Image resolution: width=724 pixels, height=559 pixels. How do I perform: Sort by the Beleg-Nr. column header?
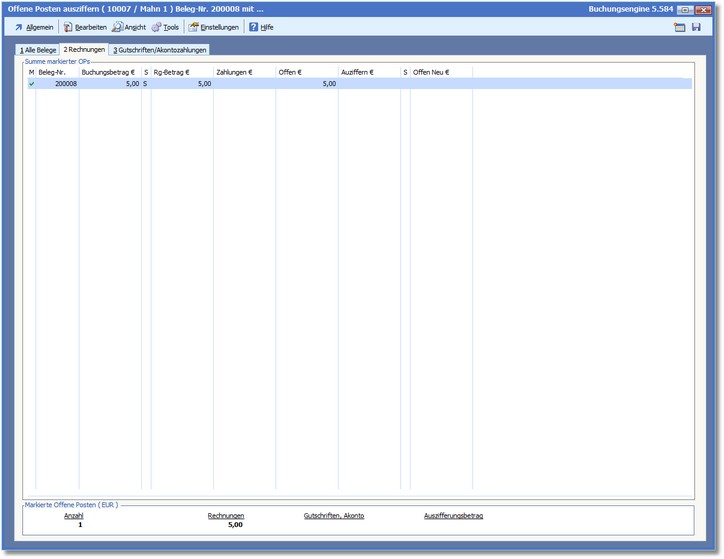click(57, 72)
